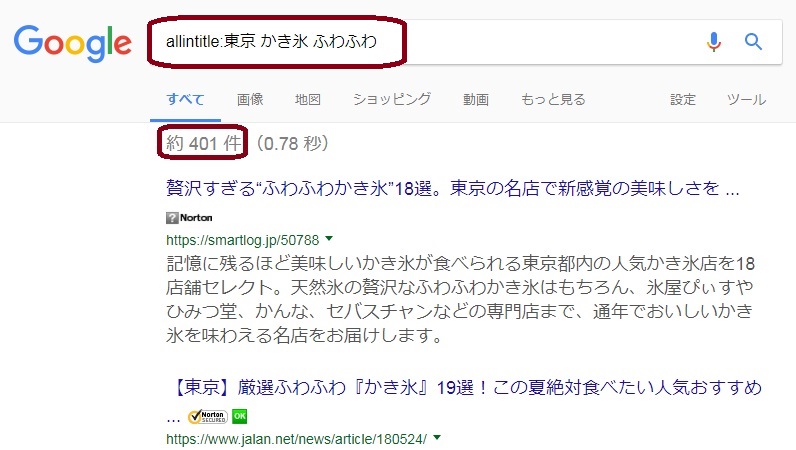The width and height of the screenshot is (796, 450).
Task: Expand dropdown arrow beside jalan.net URL
Action: (437, 437)
